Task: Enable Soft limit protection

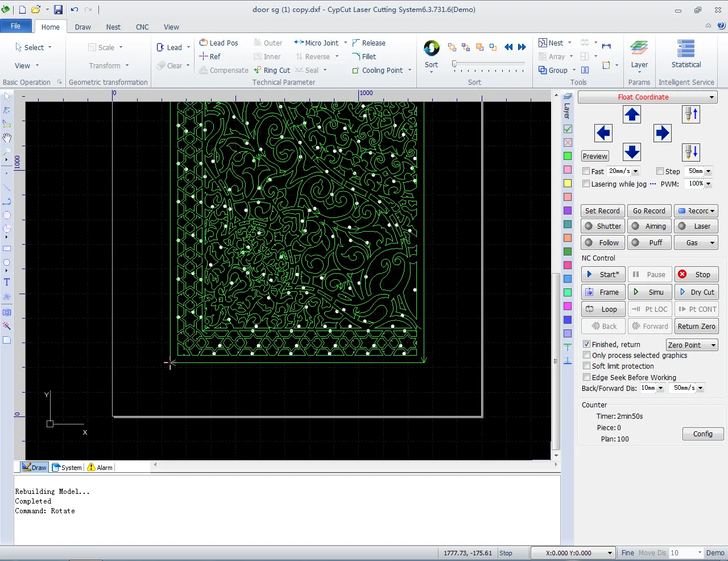Action: [x=586, y=366]
